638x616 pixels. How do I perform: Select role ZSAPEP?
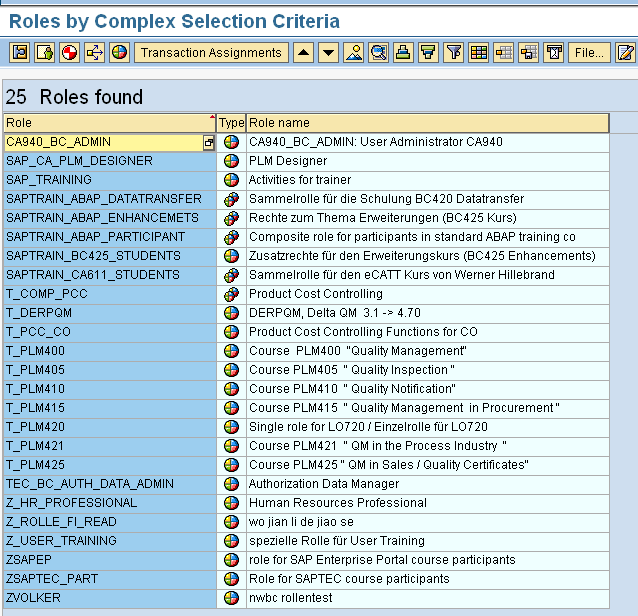pos(110,560)
